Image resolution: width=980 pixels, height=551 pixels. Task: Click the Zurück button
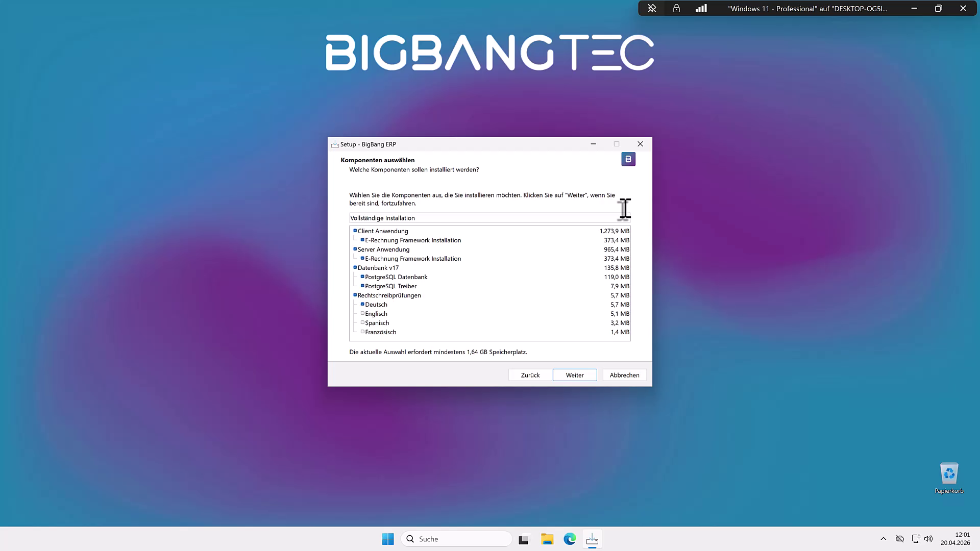point(530,375)
